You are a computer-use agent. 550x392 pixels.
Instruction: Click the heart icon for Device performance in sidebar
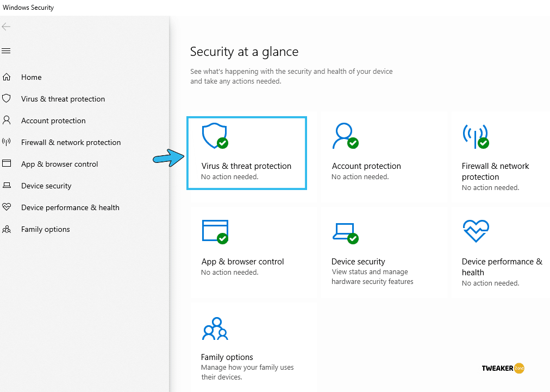tap(7, 207)
